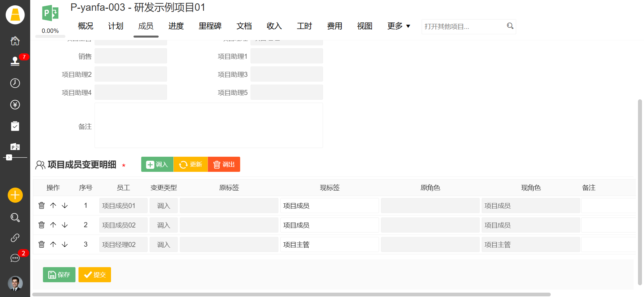Open the yen expense sidebar icon
Viewport: 644px width, 297px height.
pyautogui.click(x=15, y=105)
